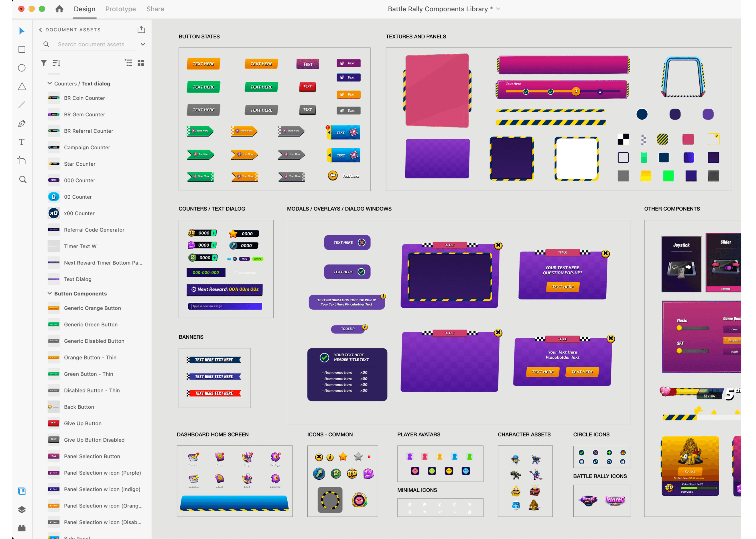Select the Zoom tool
The height and width of the screenshot is (539, 756).
coord(23,180)
